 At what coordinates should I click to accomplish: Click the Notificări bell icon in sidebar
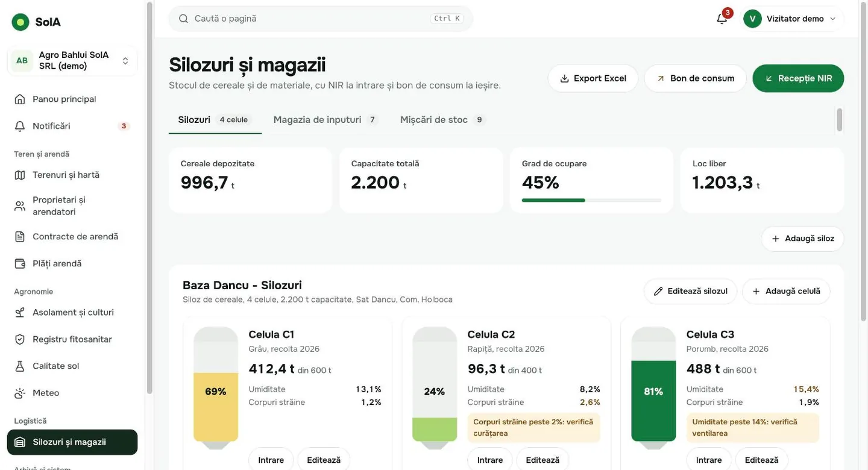pyautogui.click(x=20, y=126)
